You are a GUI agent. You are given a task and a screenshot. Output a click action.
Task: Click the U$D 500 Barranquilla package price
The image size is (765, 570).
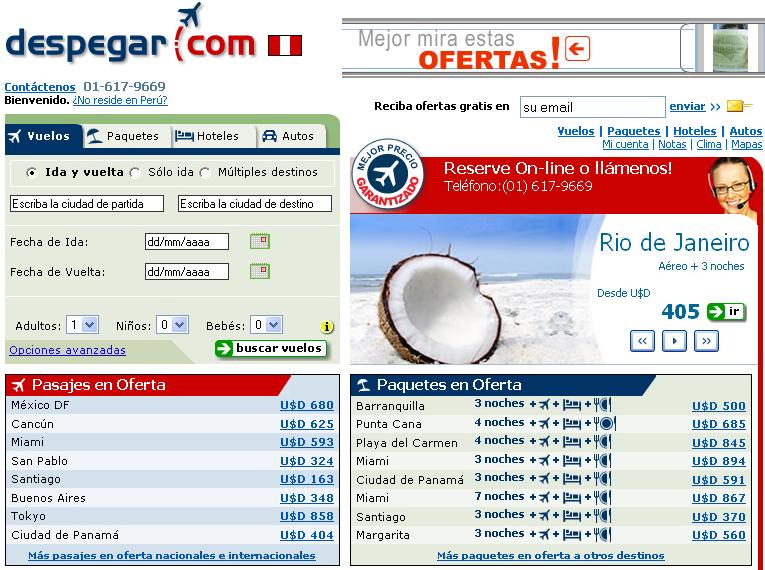(x=719, y=406)
